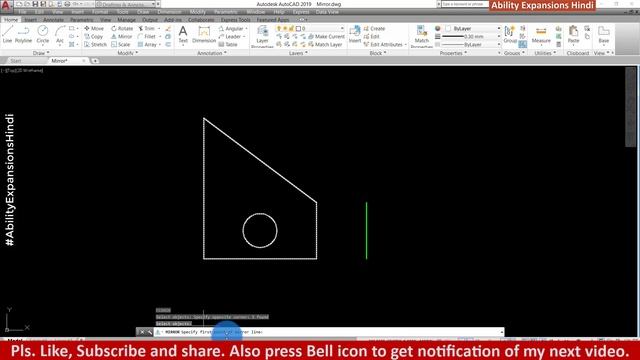The width and height of the screenshot is (640, 360).
Task: Click the vertical scrollbar on drawing area
Action: pos(630,107)
